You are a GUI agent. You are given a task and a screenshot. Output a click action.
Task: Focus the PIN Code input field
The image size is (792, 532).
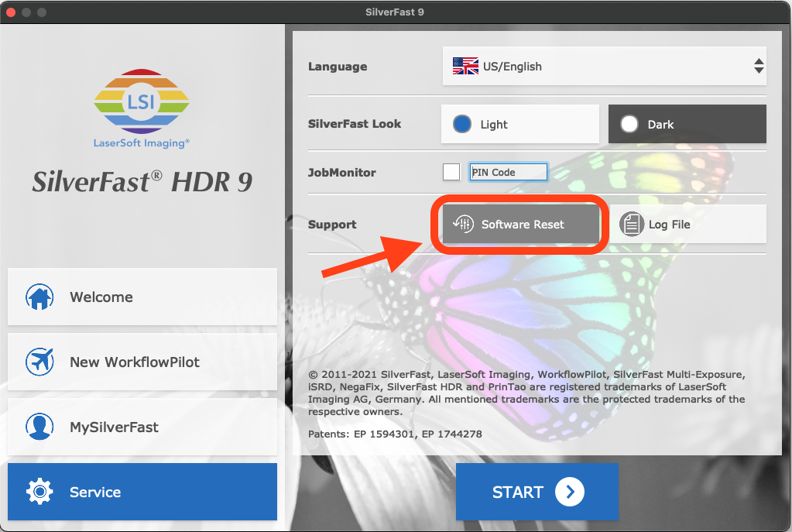point(508,172)
